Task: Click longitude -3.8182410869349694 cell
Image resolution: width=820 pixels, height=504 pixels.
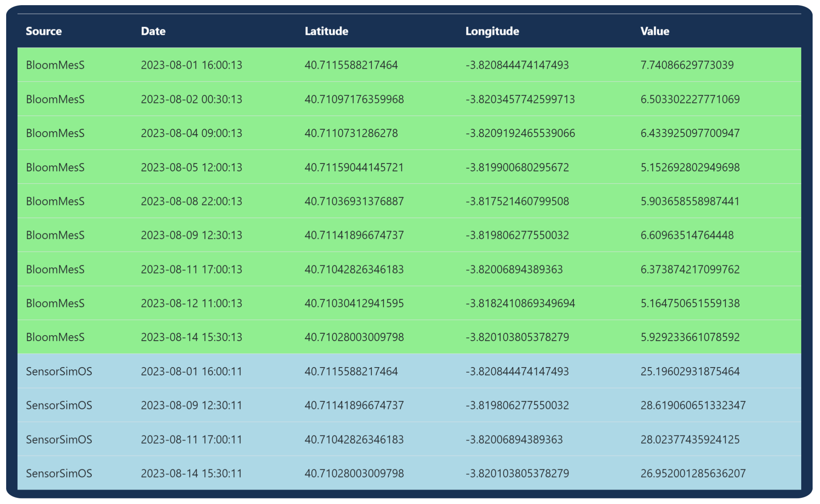Action: (520, 303)
